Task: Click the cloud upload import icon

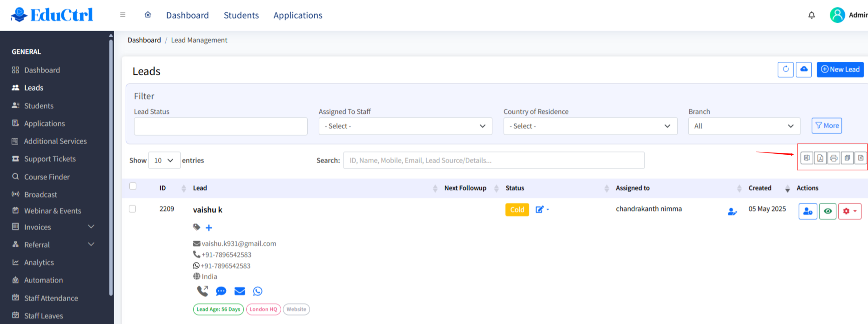Action: pyautogui.click(x=804, y=69)
